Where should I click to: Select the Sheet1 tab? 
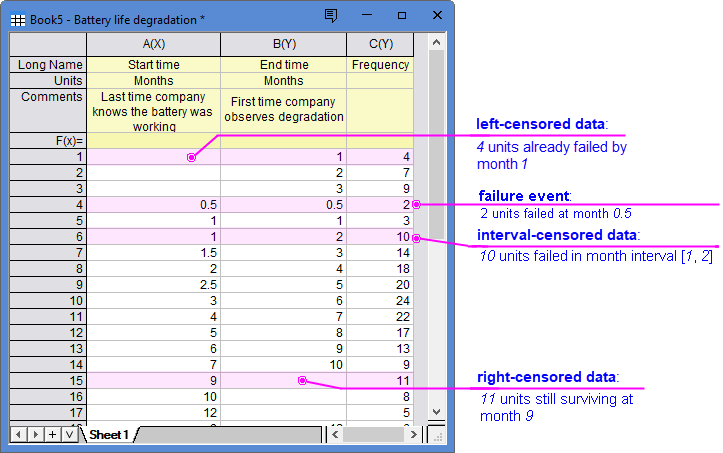[x=109, y=435]
